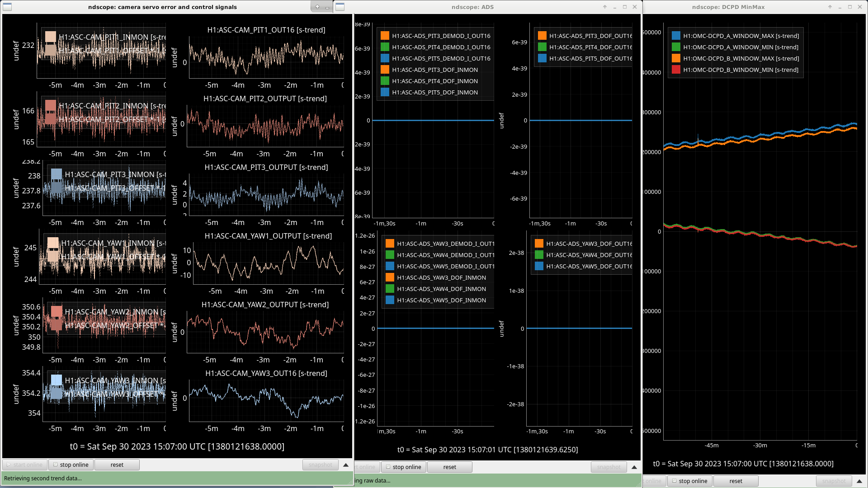This screenshot has width=868, height=488.
Task: Click reset in the ADS window
Action: coord(450,467)
